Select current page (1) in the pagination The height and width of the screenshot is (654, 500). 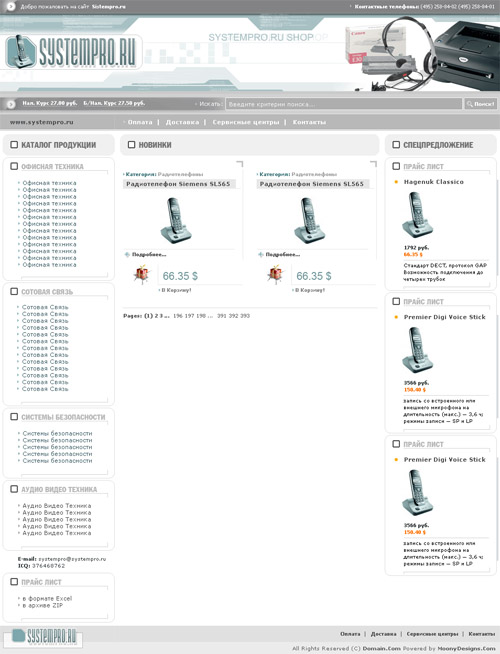click(x=148, y=316)
